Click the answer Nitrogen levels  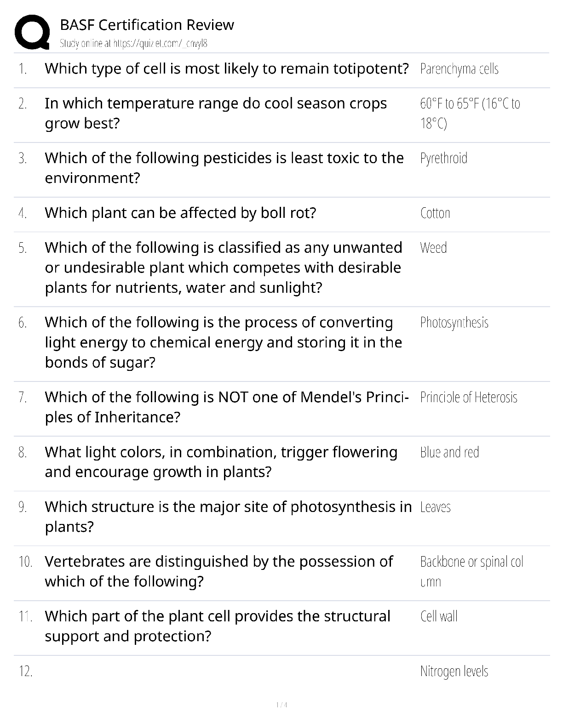pyautogui.click(x=454, y=671)
